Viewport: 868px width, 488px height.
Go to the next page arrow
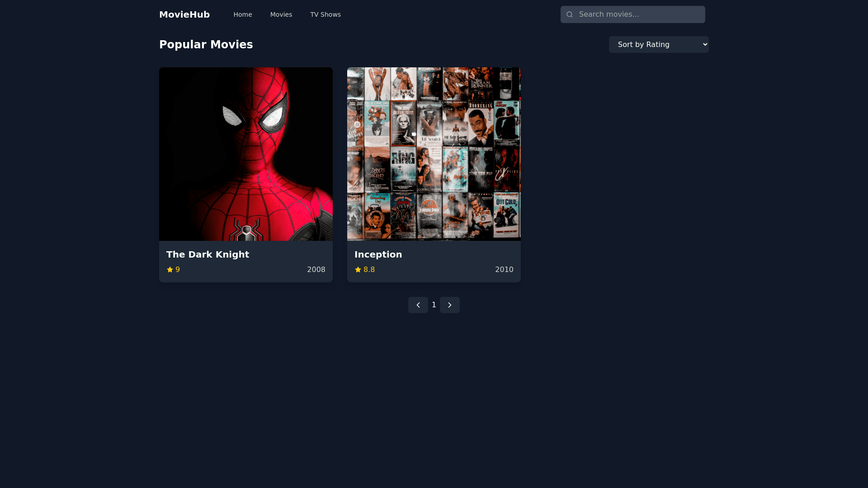pyautogui.click(x=449, y=305)
